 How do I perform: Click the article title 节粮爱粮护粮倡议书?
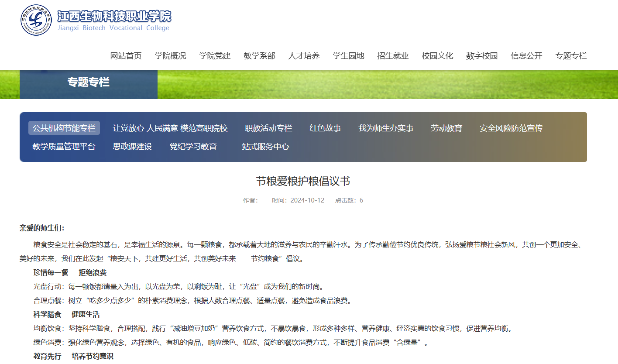(303, 181)
